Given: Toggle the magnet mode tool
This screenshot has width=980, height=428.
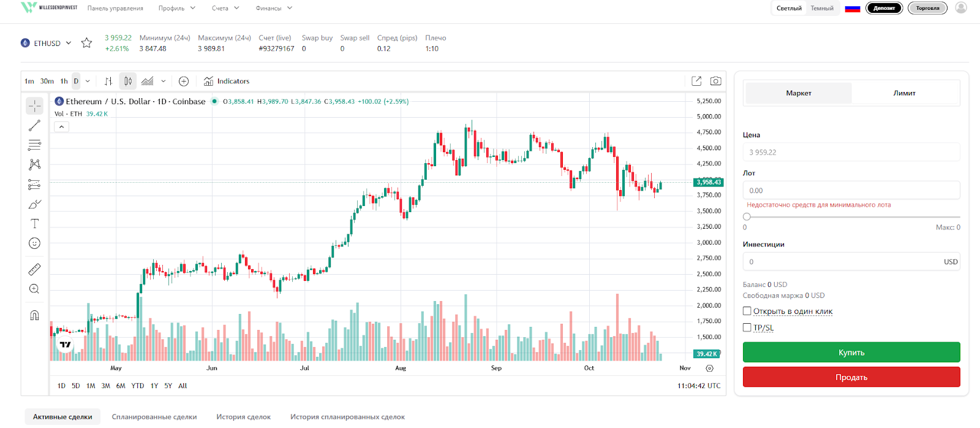Looking at the screenshot, I should [x=34, y=315].
